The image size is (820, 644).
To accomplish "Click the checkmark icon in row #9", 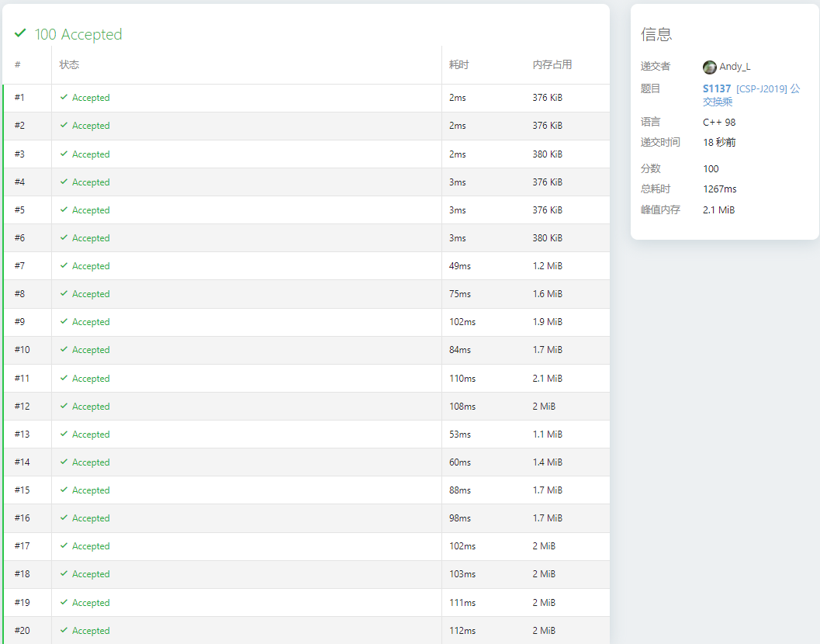I will point(64,321).
